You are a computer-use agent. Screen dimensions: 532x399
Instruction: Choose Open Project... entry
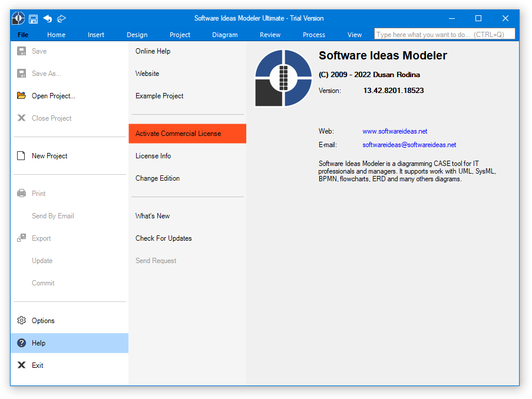coord(70,96)
